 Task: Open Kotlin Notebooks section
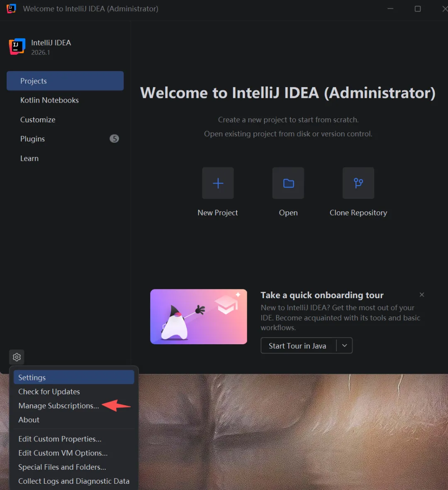65,100
